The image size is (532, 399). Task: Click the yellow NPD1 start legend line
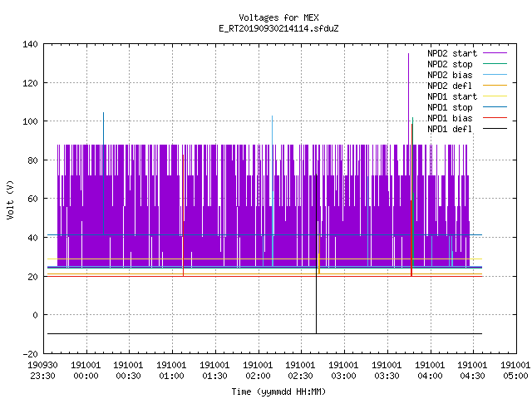coord(495,96)
